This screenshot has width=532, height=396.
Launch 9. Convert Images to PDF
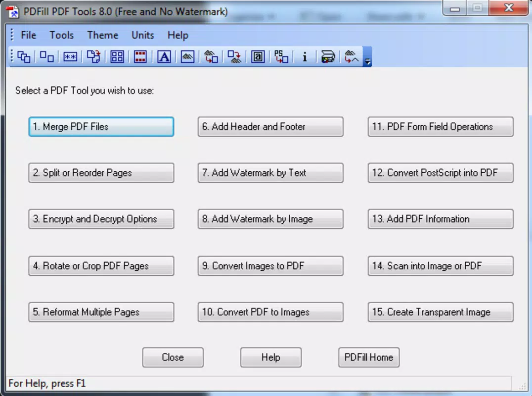pos(270,266)
